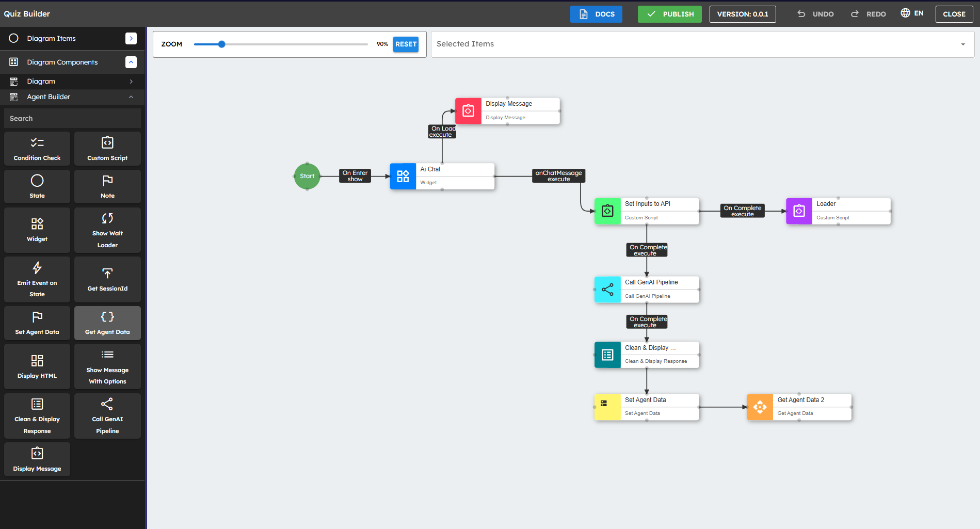This screenshot has width=980, height=529.
Task: Select the Condition Check component
Action: pyautogui.click(x=37, y=149)
